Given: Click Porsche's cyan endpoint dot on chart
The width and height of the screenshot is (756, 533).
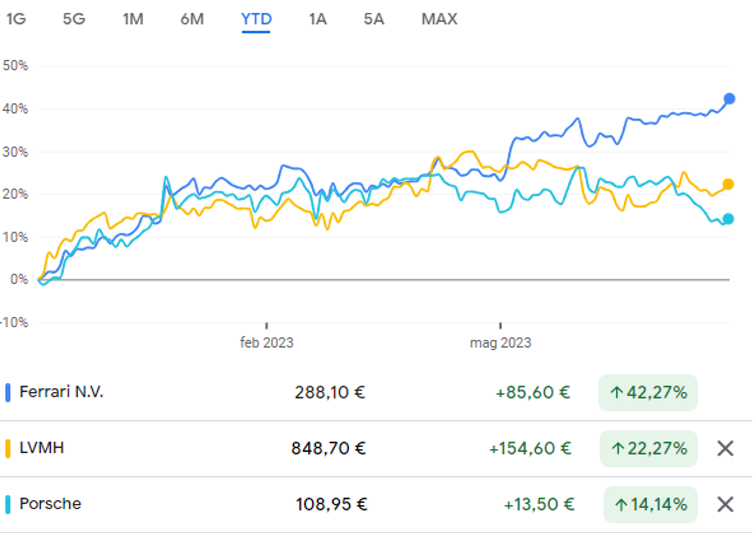Looking at the screenshot, I should point(728,219).
